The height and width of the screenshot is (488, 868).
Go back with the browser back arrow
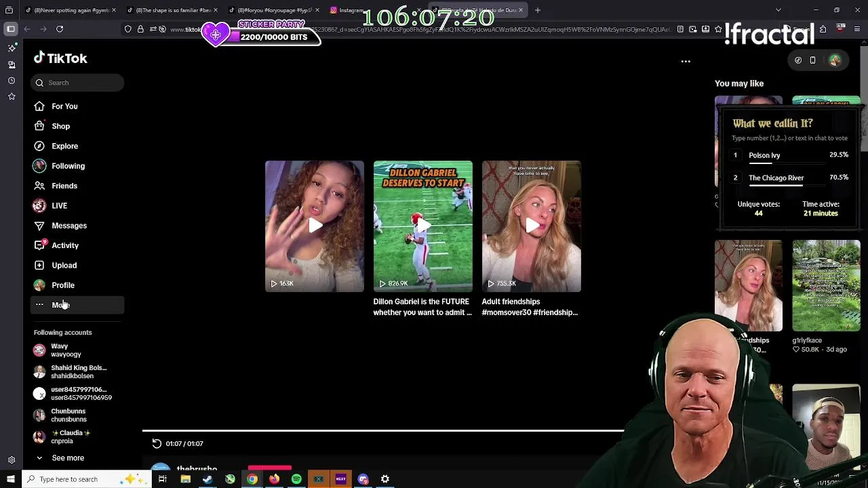[x=27, y=29]
